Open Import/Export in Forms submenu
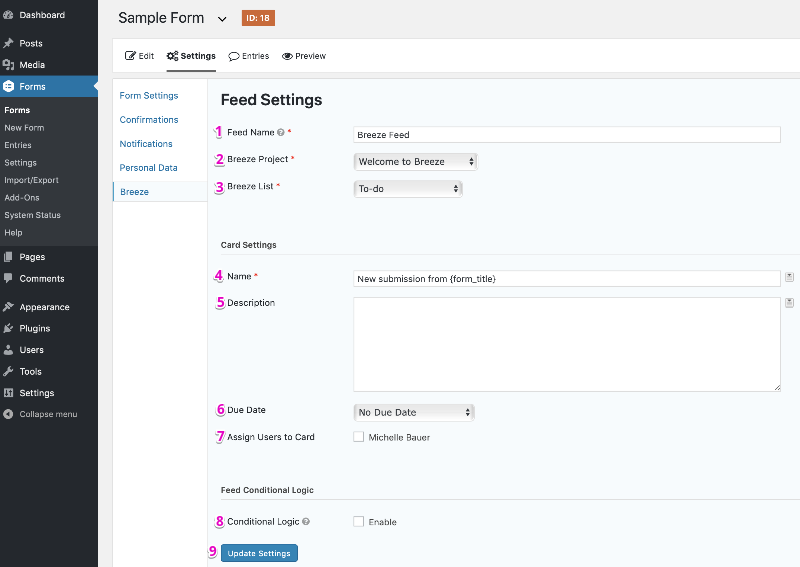 pyautogui.click(x=32, y=180)
